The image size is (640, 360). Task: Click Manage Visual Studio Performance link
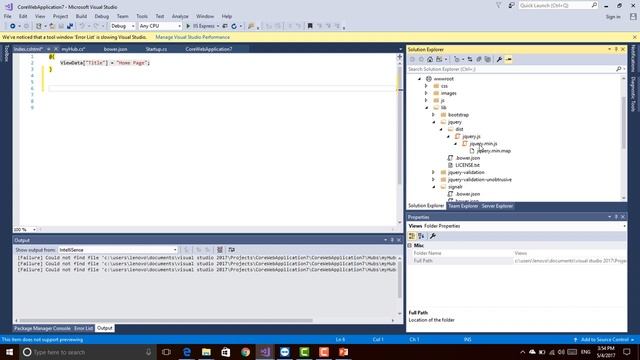[193, 37]
